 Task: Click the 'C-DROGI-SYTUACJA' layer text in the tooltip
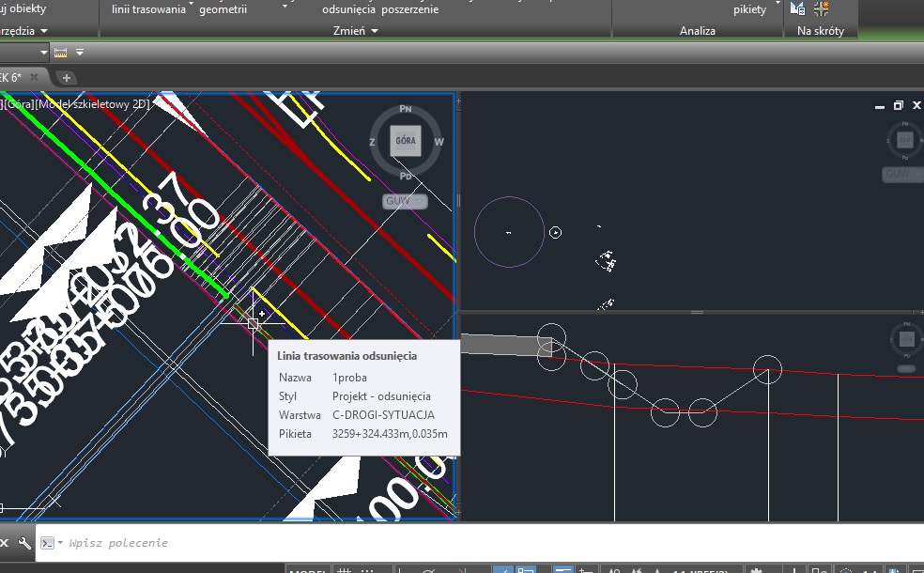(x=384, y=415)
